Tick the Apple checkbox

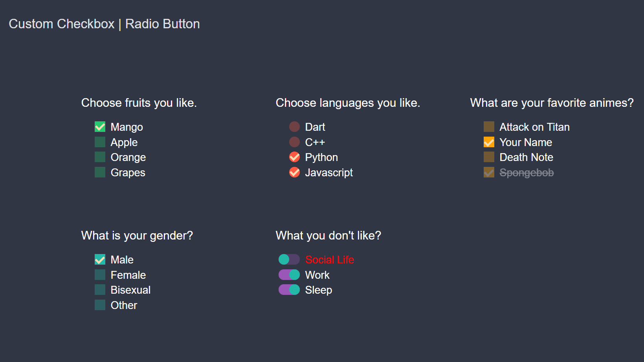click(100, 142)
